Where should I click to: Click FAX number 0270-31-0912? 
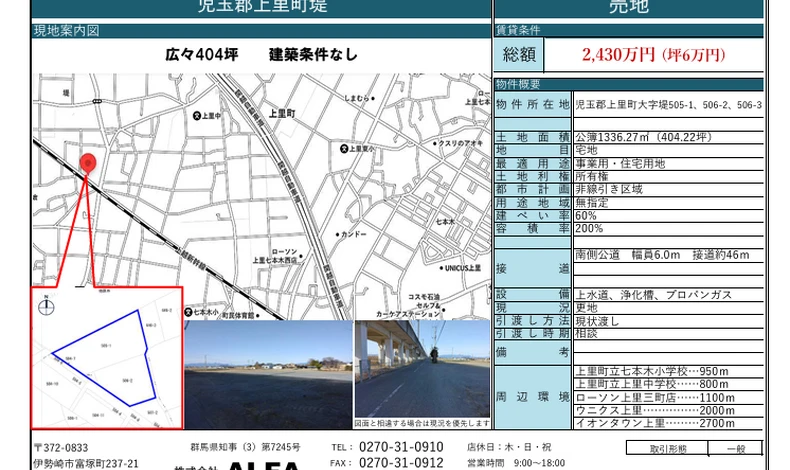(401, 462)
